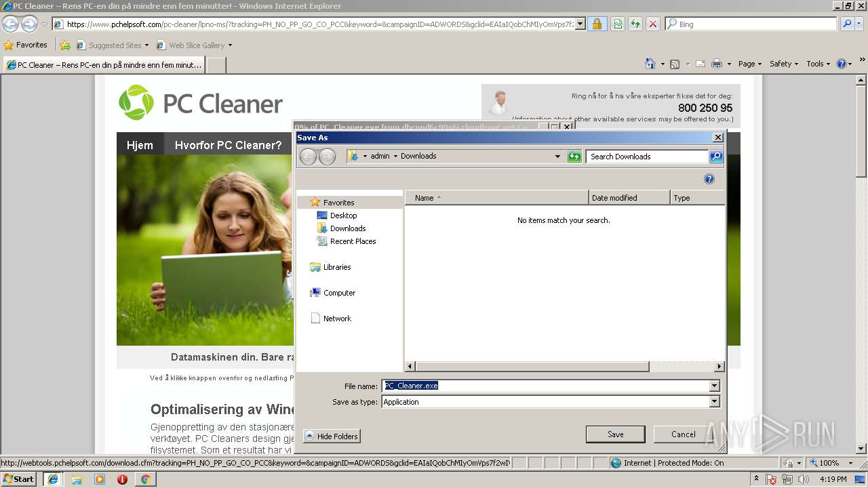Select Libraries in the navigation pane
The image size is (868, 488).
[x=337, y=267]
